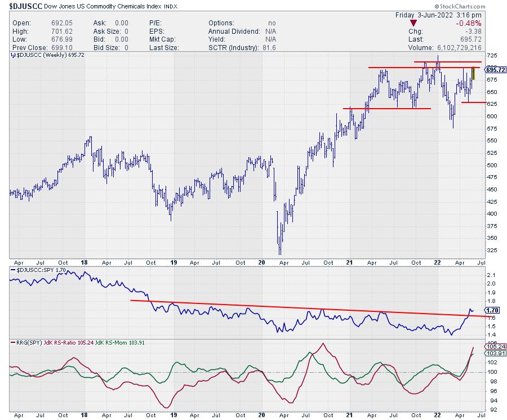Select the red support line near 625
This screenshot has width=507, height=420.
coord(476,102)
